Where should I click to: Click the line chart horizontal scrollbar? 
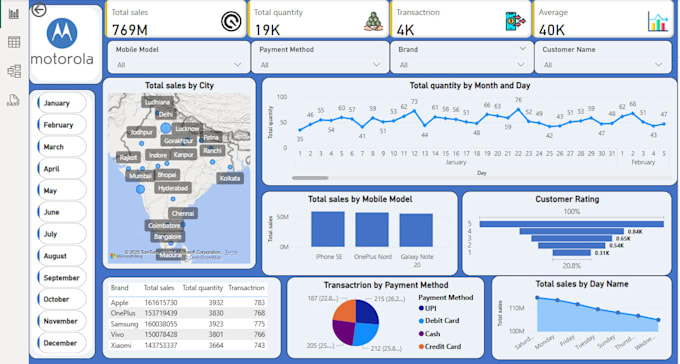pos(310,178)
